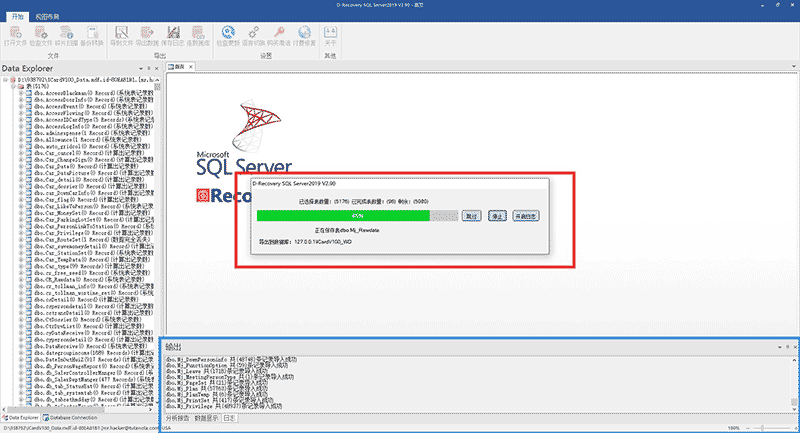Select the 日志 output tab
Viewport: 800px width, 433px height.
click(x=230, y=418)
